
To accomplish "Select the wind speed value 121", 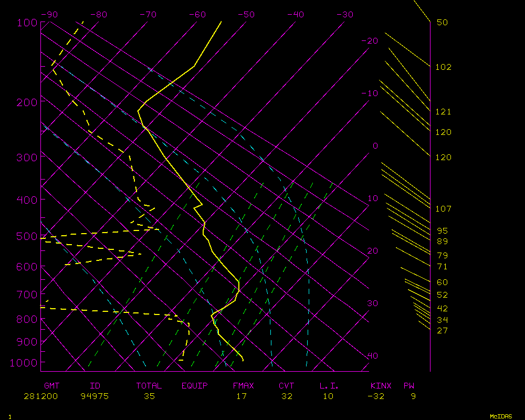I will (x=443, y=112).
